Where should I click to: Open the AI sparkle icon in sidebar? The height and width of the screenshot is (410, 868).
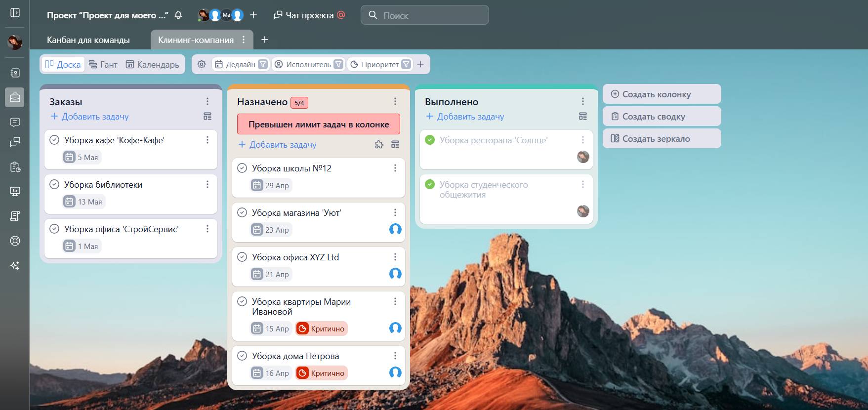tap(15, 266)
